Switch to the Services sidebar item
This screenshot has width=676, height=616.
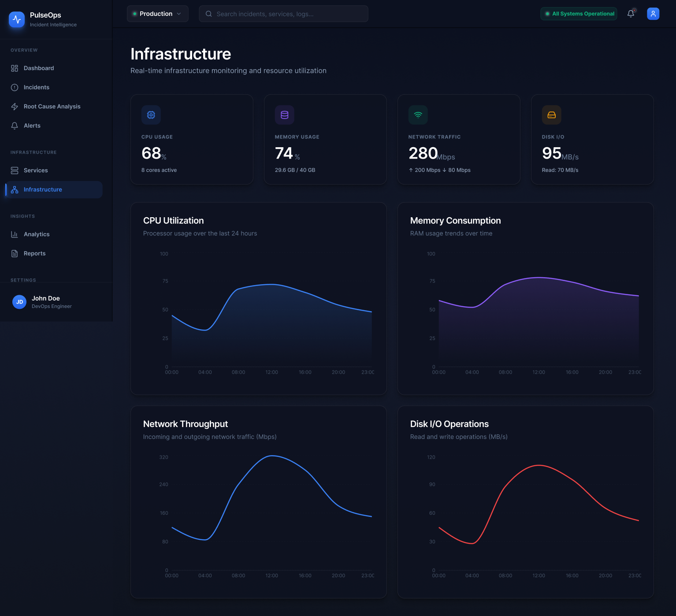point(36,170)
